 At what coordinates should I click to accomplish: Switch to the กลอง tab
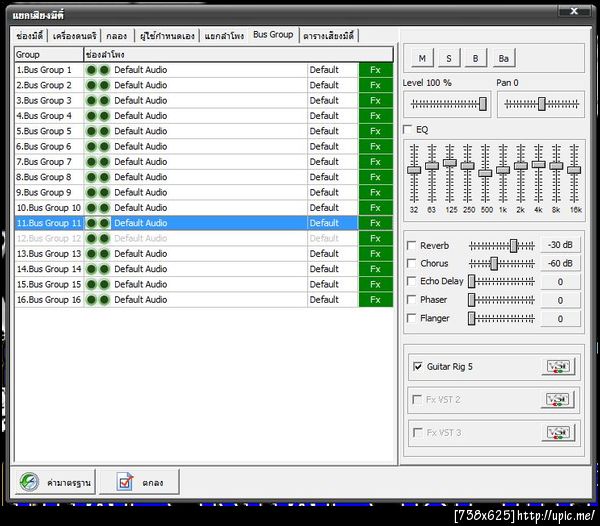(x=117, y=36)
